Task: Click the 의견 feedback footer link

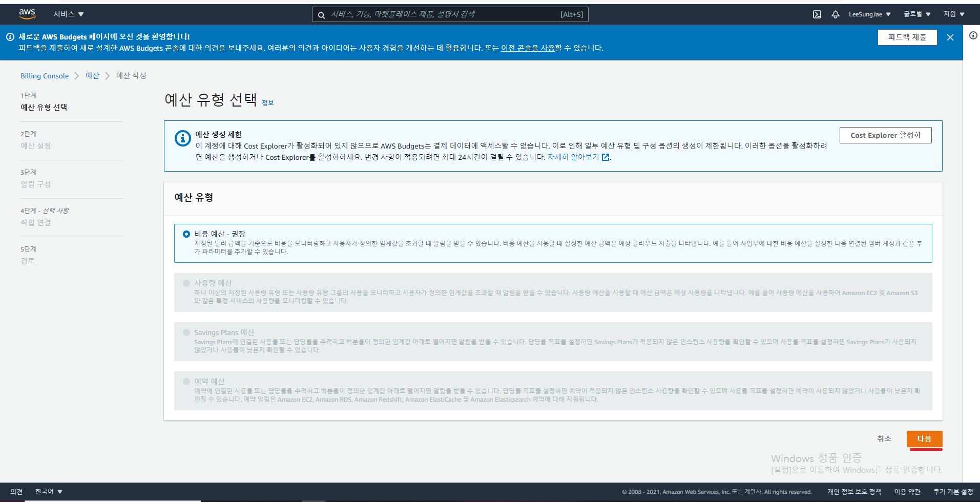Action: (16, 492)
